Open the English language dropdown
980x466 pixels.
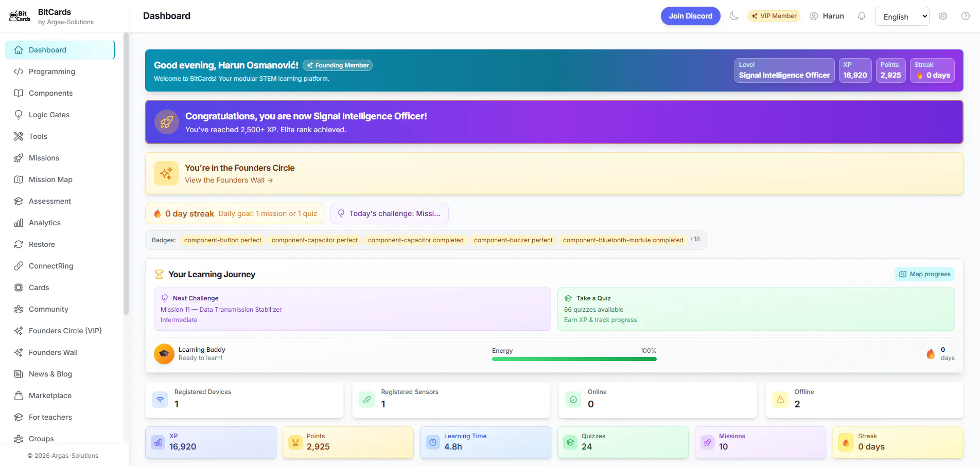pos(902,16)
